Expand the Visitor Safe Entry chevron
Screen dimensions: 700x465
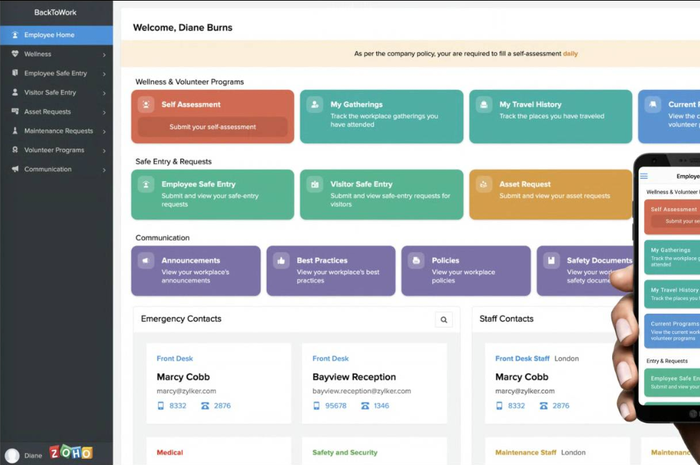104,93
